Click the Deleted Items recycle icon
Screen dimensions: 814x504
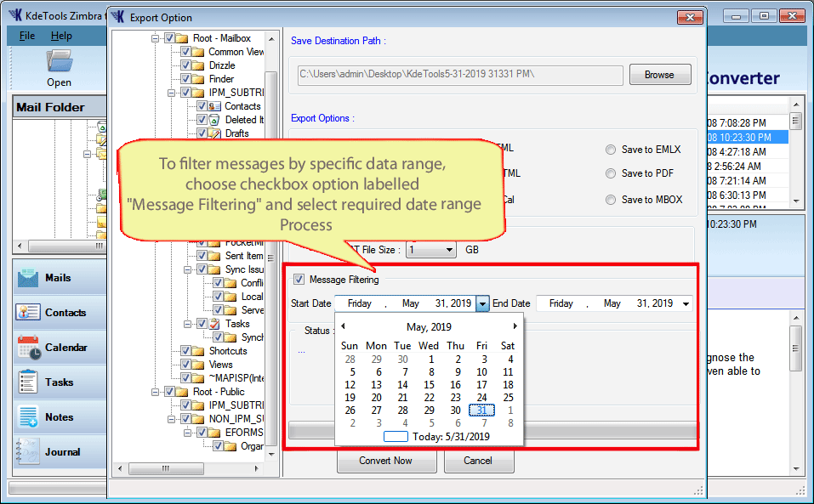coord(213,120)
